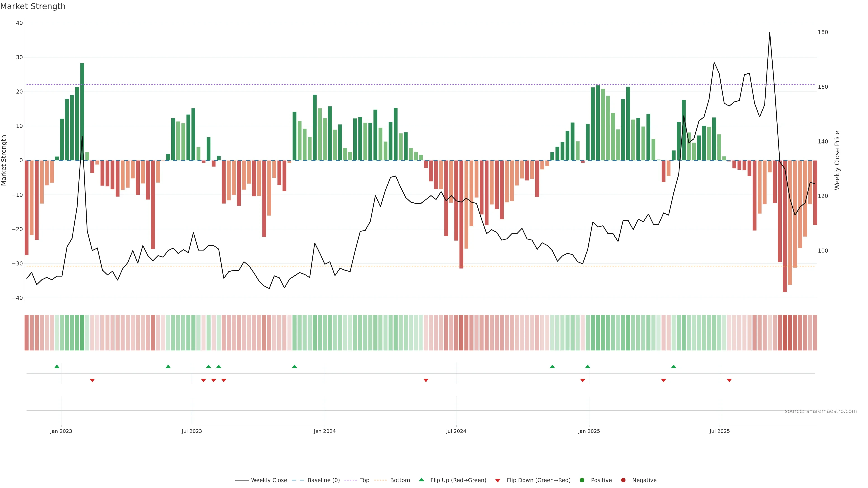Click the Jul 2023 x-axis label

point(192,431)
